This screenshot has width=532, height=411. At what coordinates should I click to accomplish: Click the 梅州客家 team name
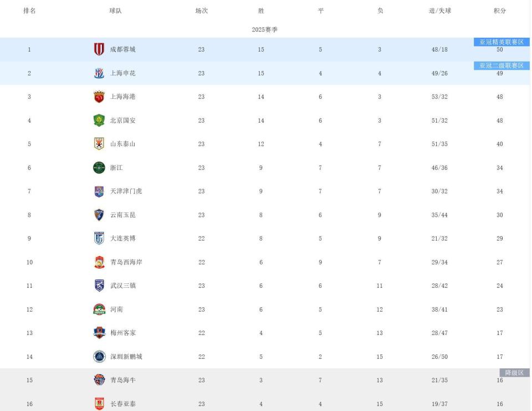122,333
